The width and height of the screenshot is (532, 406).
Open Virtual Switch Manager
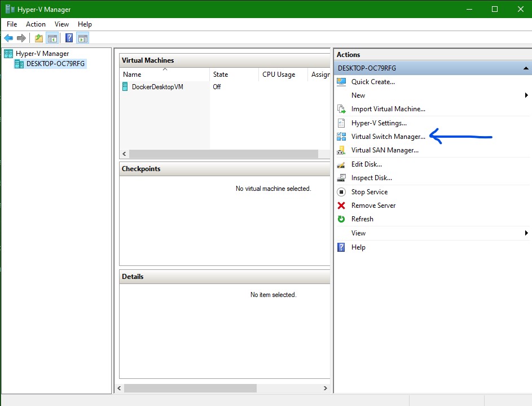(x=388, y=137)
